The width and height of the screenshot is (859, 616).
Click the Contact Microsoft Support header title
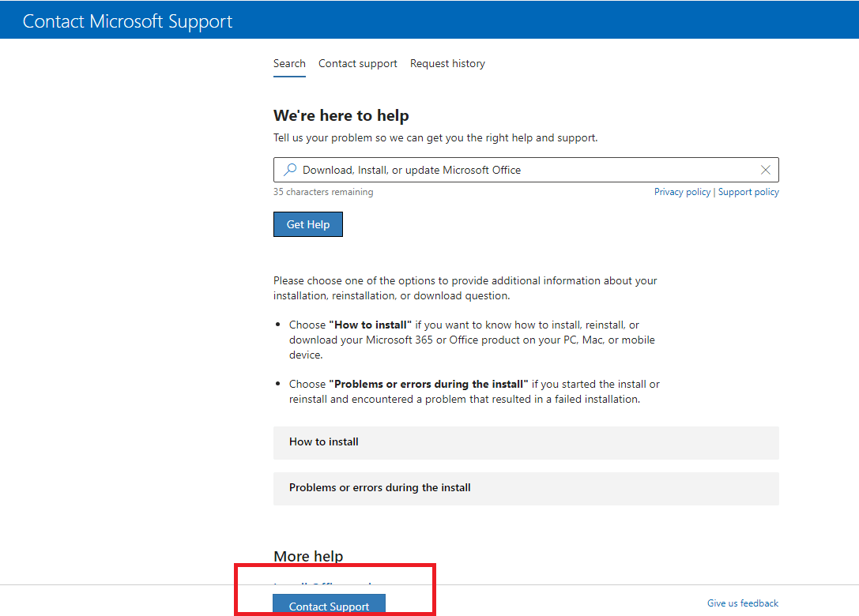[128, 21]
